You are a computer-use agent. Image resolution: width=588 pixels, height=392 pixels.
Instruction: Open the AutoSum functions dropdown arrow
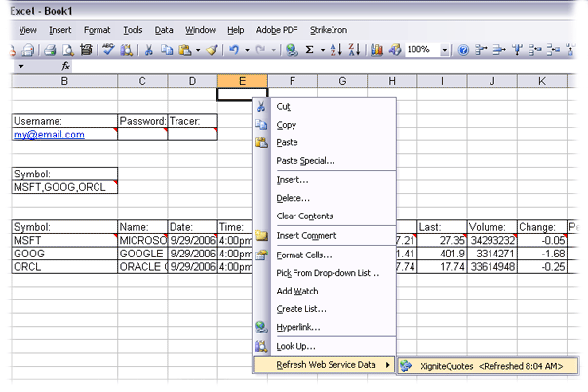point(323,50)
